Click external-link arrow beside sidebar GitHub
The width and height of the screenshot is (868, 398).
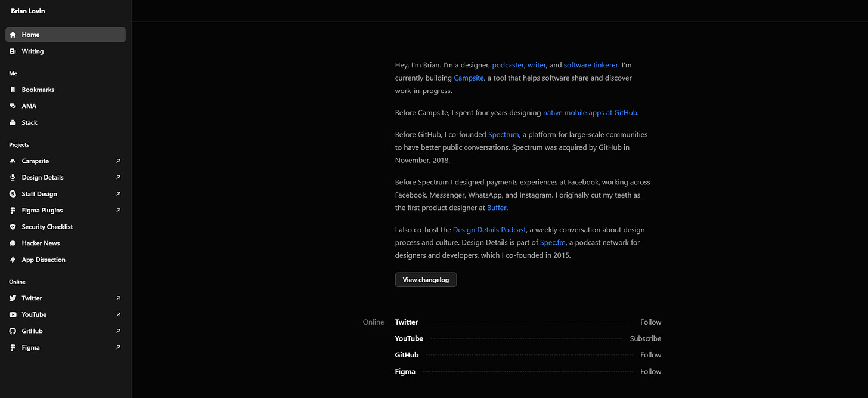(118, 331)
